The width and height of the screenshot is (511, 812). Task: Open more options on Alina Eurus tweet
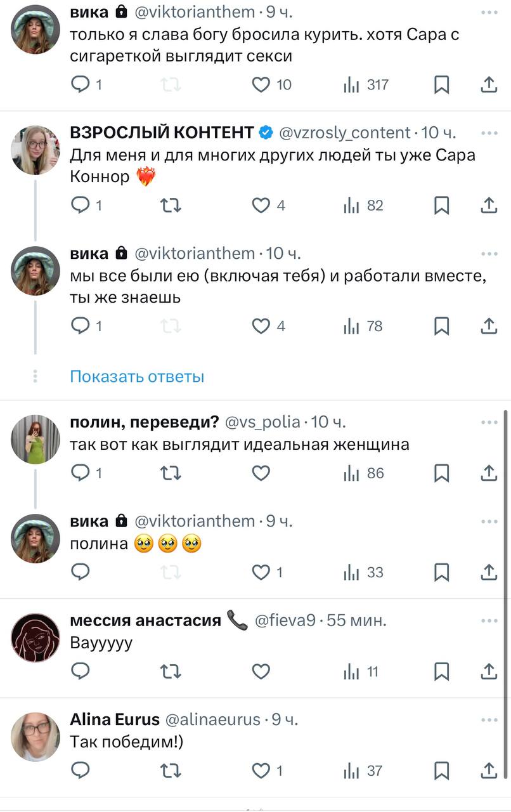point(489,720)
